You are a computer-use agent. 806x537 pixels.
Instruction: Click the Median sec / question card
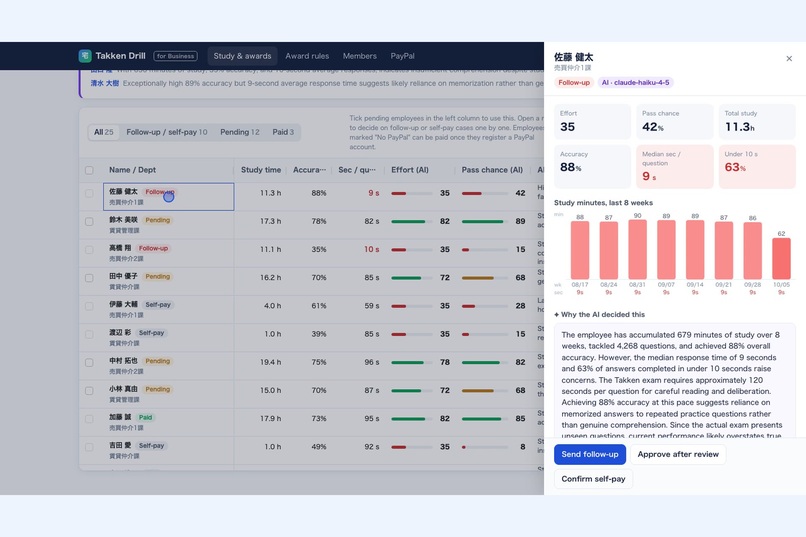pos(674,166)
